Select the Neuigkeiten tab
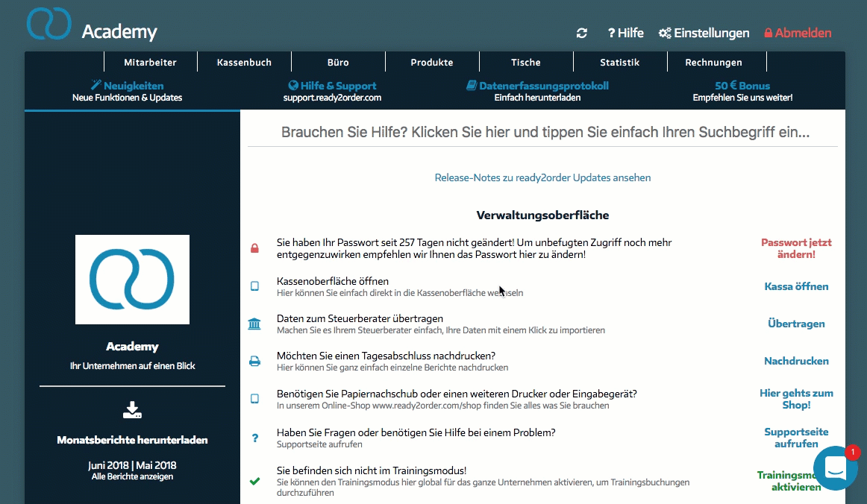 127,91
